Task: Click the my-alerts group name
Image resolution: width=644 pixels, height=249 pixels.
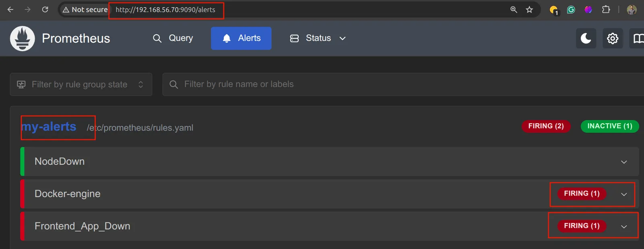Action: 49,127
